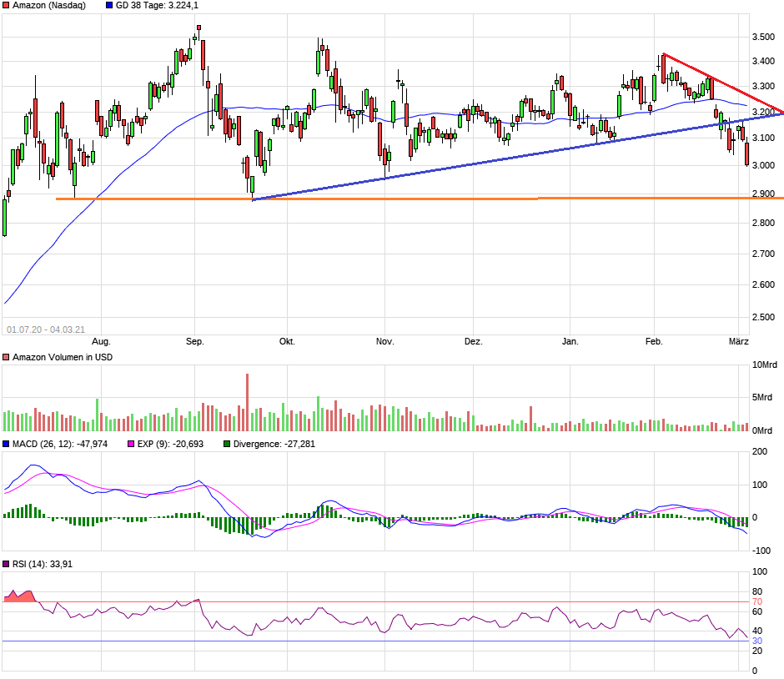Click the 3.500 price axis value
The image size is (784, 679).
[763, 37]
